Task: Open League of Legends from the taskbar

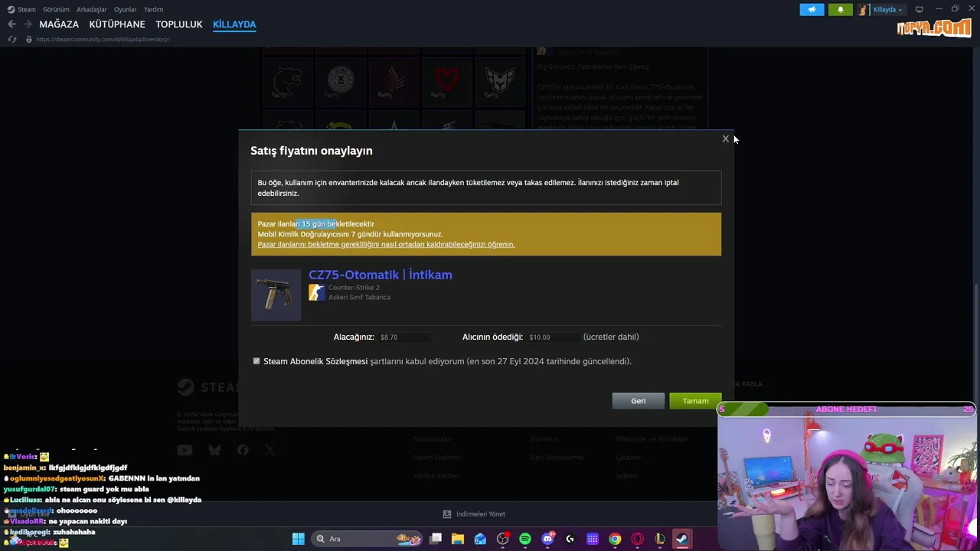Action: (x=659, y=539)
